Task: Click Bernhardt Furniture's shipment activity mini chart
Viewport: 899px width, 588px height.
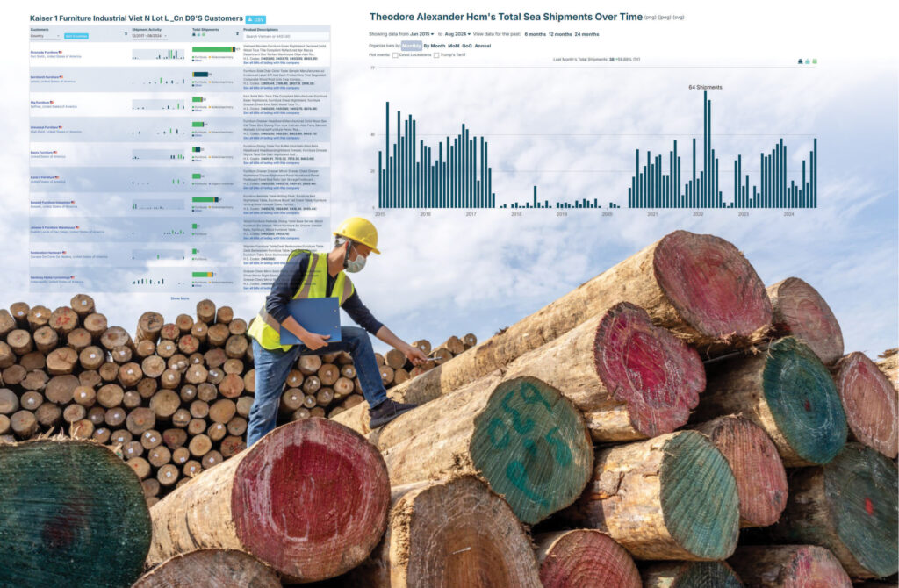Action: tap(158, 79)
